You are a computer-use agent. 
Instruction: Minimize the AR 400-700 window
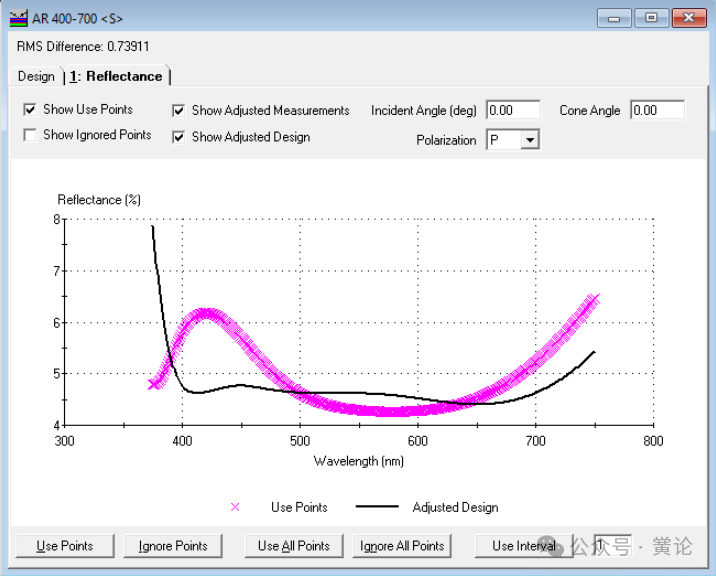tap(614, 18)
